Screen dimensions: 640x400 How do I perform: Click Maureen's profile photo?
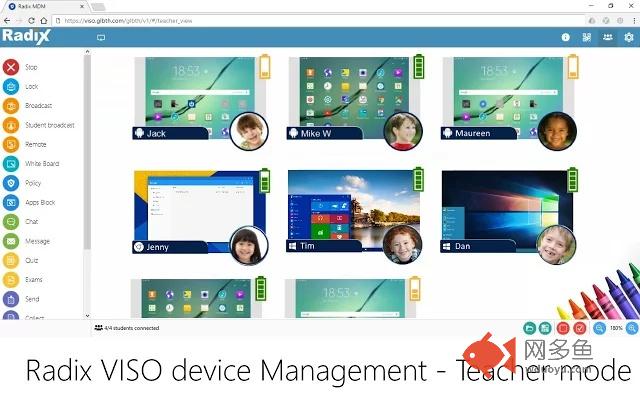click(x=557, y=131)
